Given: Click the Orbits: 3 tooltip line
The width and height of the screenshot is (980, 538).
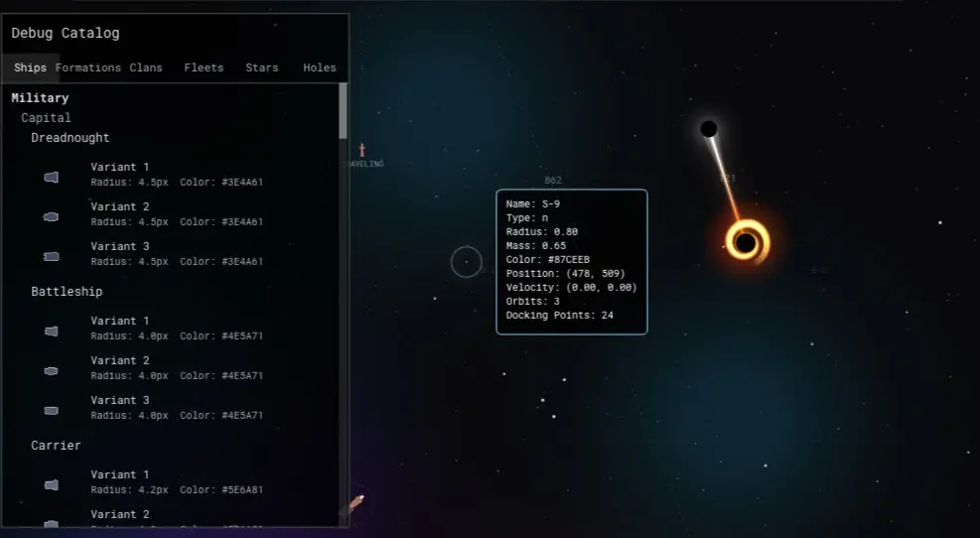Looking at the screenshot, I should [533, 301].
